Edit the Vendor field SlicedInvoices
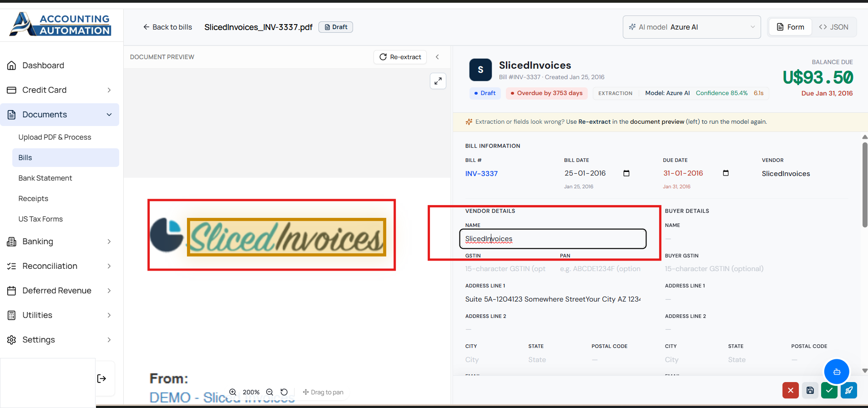Image resolution: width=868 pixels, height=408 pixels. 786,173
